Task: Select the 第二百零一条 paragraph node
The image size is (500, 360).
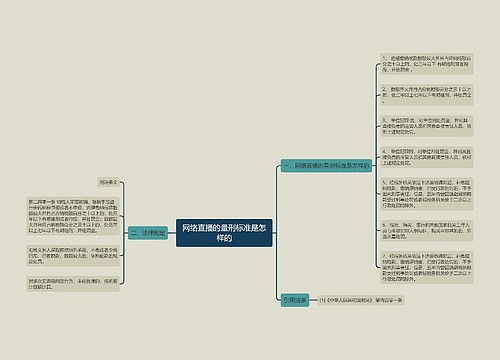Action: pyautogui.click(x=73, y=216)
